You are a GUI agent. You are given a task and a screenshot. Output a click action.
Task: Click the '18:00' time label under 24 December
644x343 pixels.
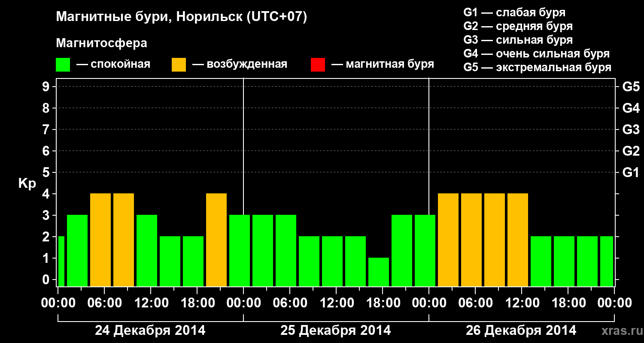197,303
